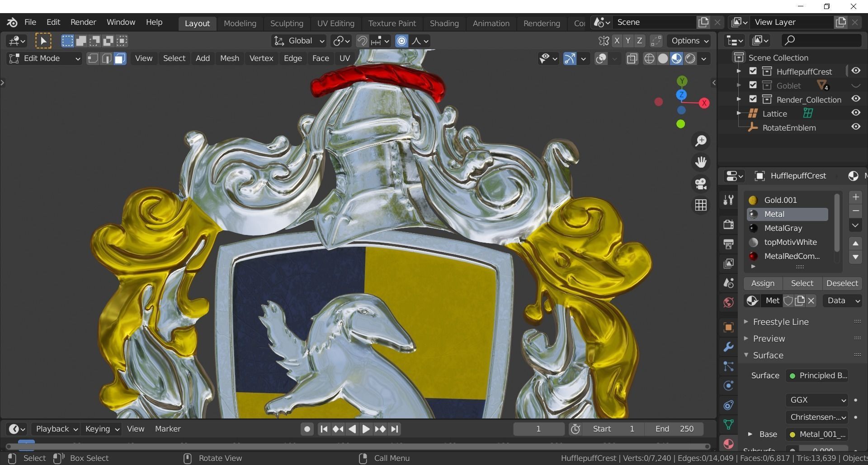Open the Scene properties tab
The image size is (868, 465).
728,283
